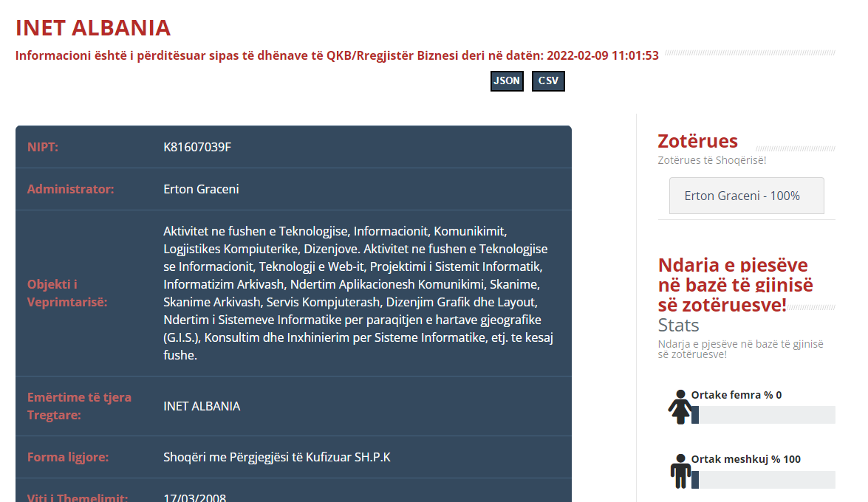Download data with the JSON button
Viewport: 868px width, 502px height.
click(507, 80)
